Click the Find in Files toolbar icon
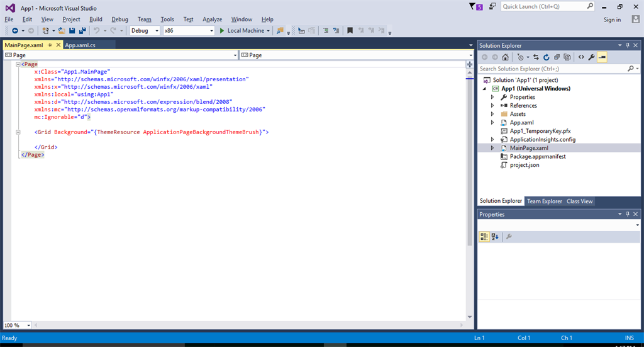The height and width of the screenshot is (347, 644). (280, 30)
